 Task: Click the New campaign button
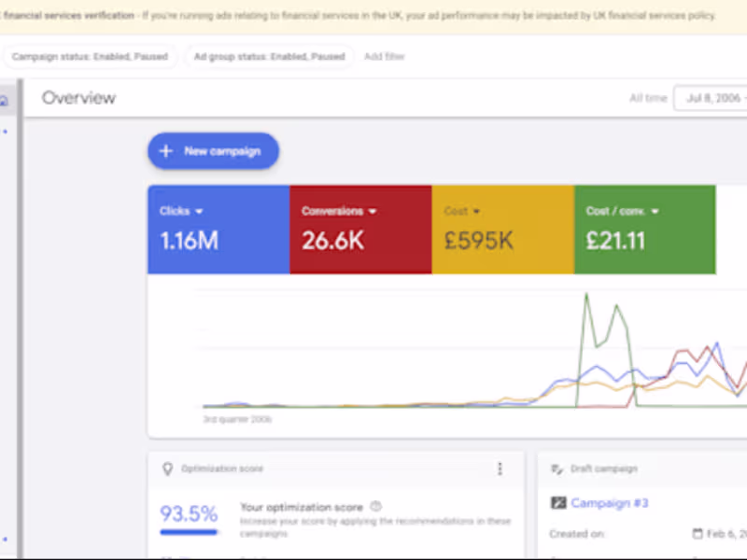click(x=213, y=151)
